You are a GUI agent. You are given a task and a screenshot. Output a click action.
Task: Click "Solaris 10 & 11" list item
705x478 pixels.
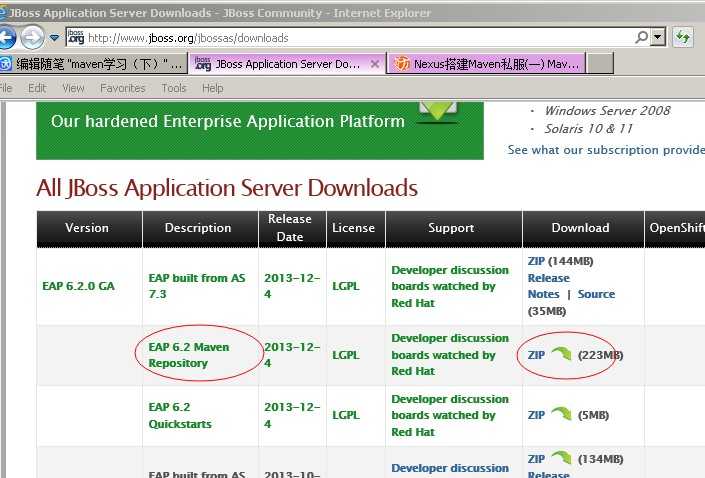click(589, 129)
